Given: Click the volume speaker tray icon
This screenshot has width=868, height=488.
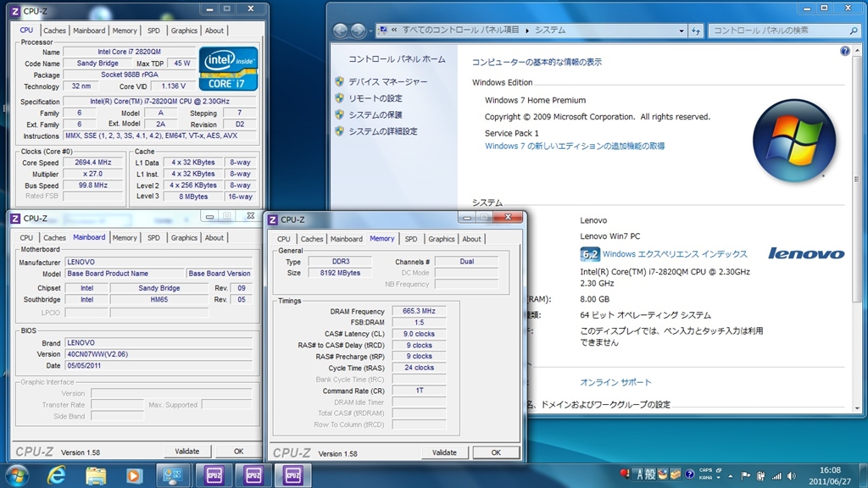Looking at the screenshot, I should [x=792, y=475].
